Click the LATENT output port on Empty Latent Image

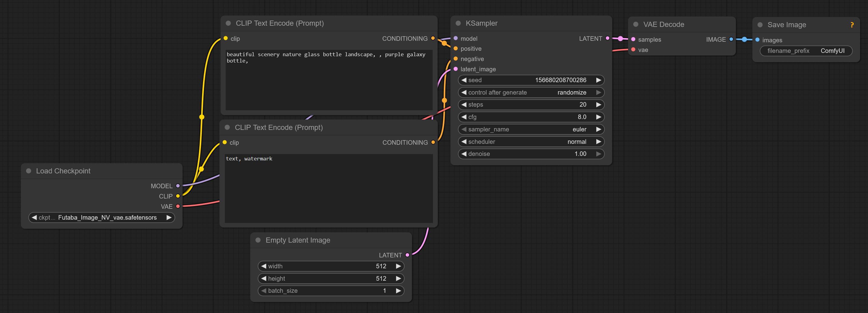(x=408, y=255)
